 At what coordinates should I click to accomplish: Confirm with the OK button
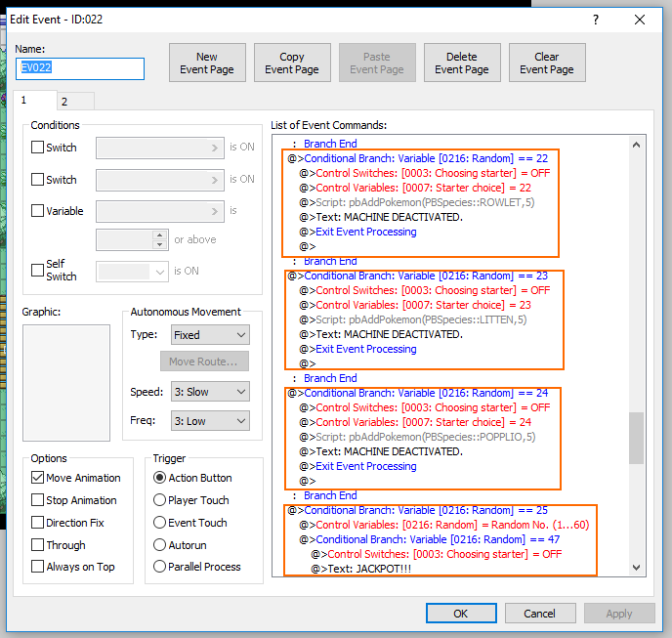(x=461, y=614)
